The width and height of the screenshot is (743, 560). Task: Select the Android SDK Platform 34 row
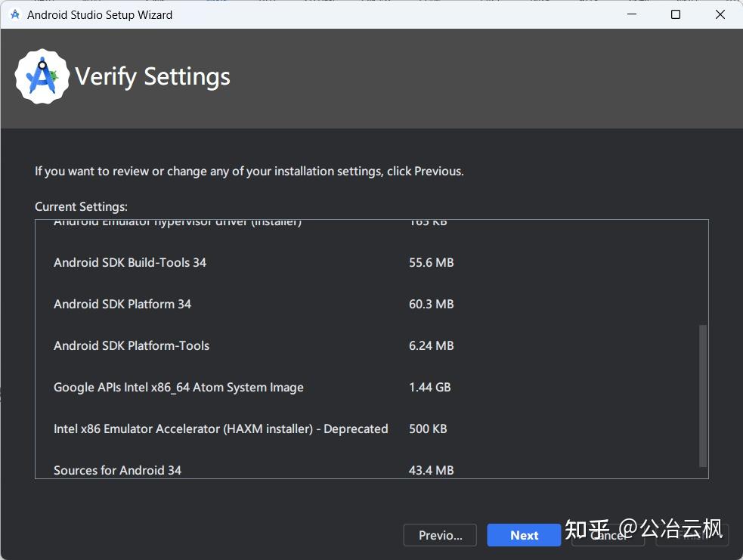[122, 304]
